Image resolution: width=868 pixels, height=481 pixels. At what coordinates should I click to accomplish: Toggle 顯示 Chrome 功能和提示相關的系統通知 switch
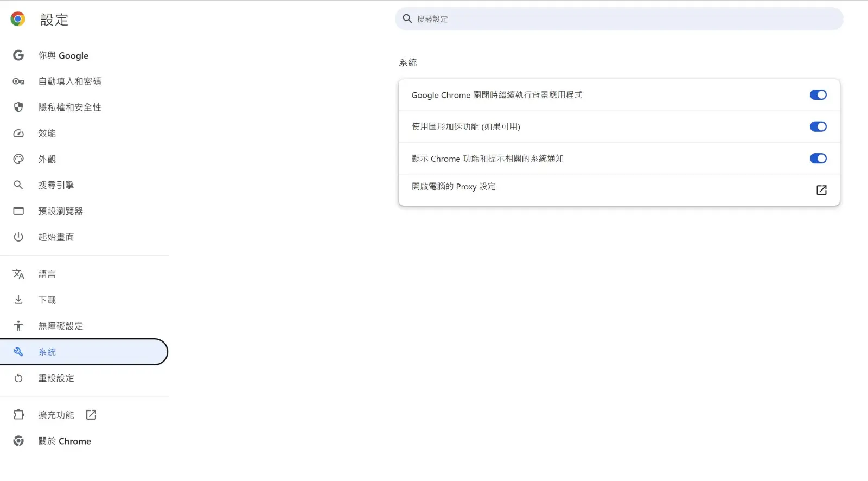[818, 159]
